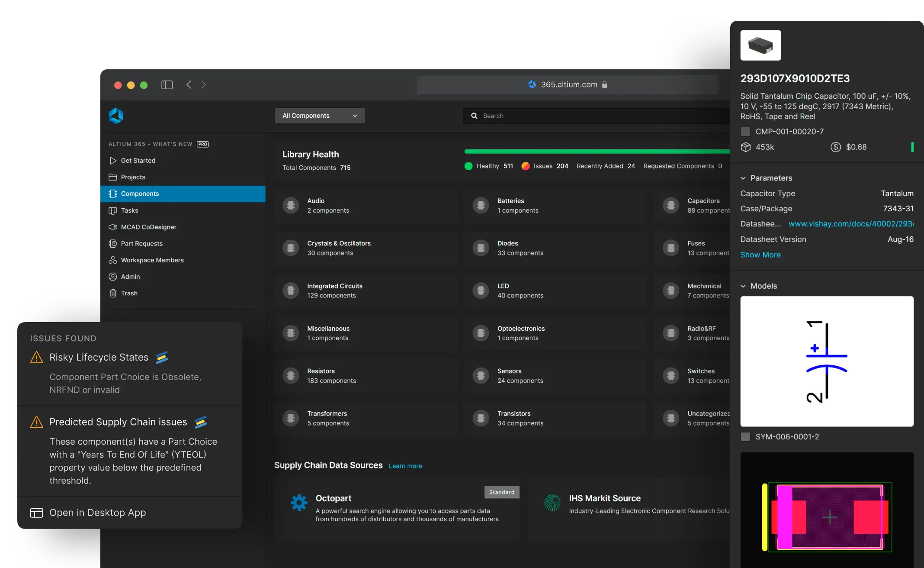This screenshot has width=924, height=568.
Task: Click the dollar price icon near $0.68
Action: pyautogui.click(x=836, y=147)
